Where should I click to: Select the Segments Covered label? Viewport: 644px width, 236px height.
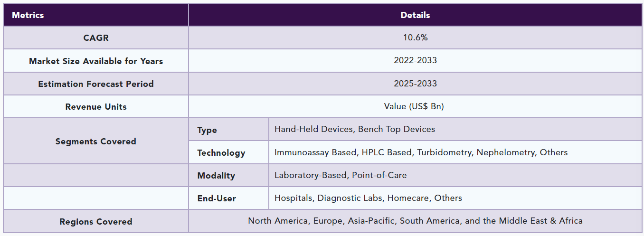(96, 142)
